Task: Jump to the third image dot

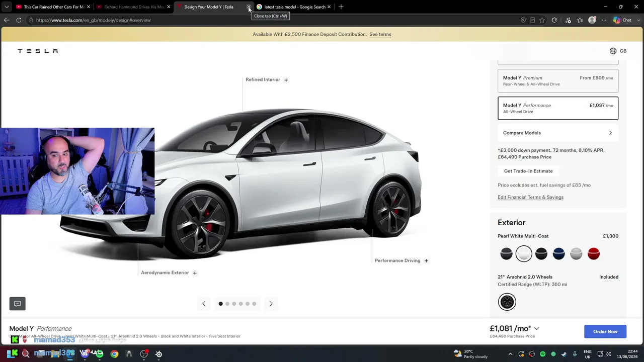Action: click(234, 304)
